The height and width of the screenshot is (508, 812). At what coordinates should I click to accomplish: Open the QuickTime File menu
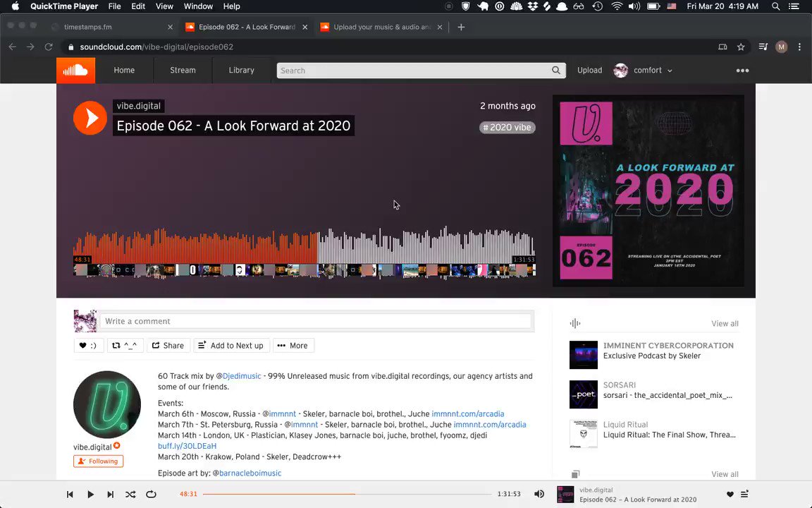[x=114, y=6]
